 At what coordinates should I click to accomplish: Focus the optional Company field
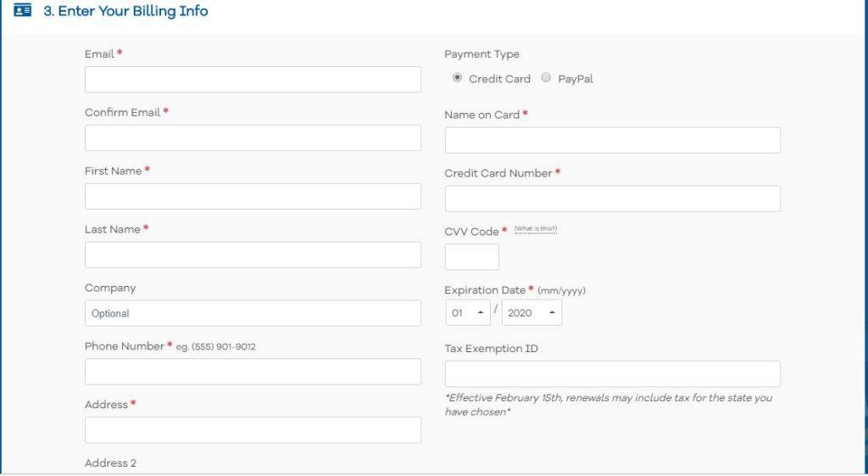(253, 313)
